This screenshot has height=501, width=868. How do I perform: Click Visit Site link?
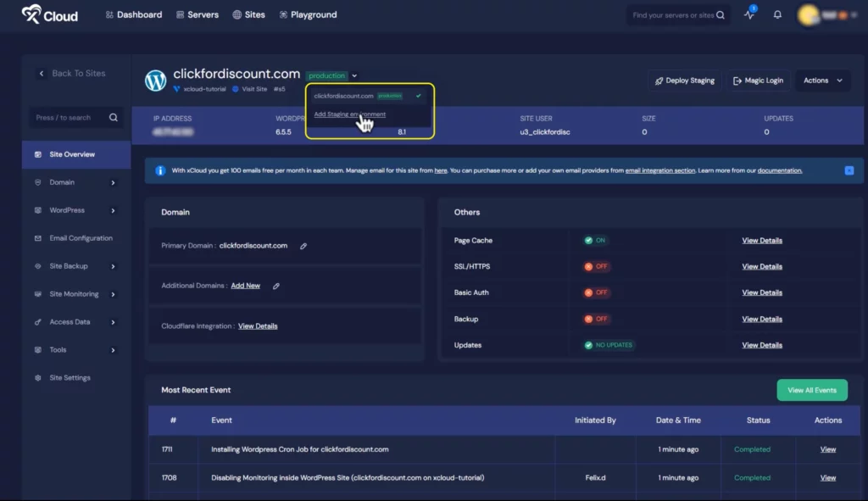(250, 89)
